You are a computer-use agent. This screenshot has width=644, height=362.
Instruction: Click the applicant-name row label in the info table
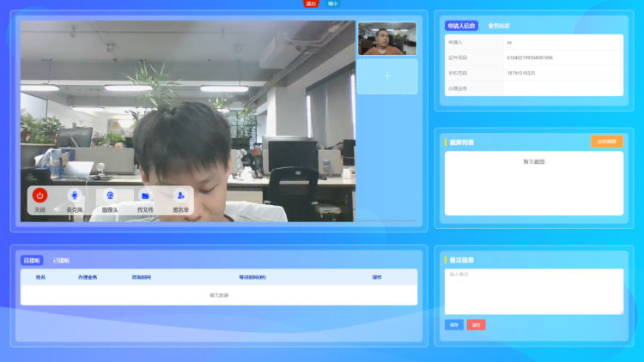tap(455, 43)
